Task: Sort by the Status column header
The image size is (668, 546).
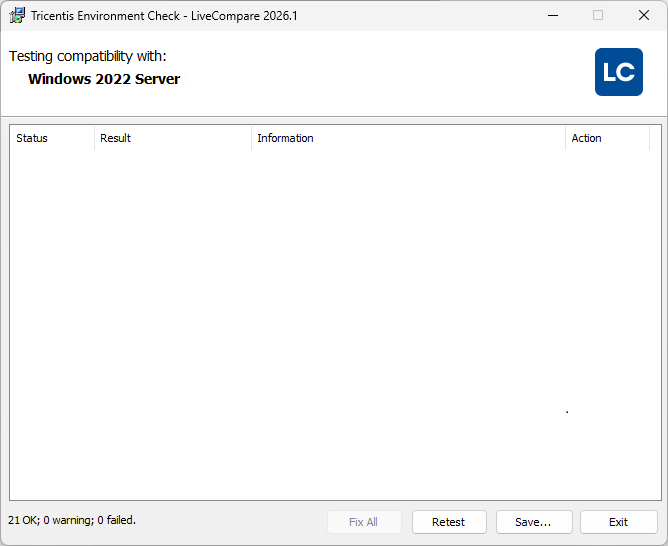Action: coord(52,138)
